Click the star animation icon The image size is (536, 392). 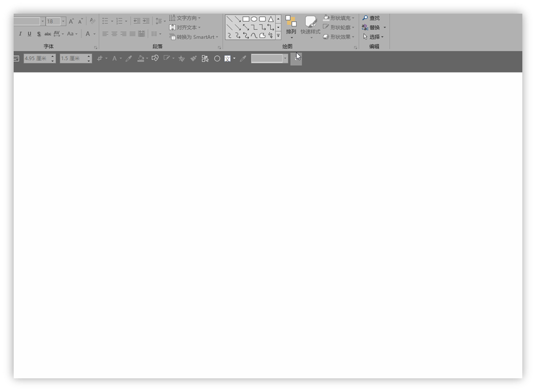(181, 58)
